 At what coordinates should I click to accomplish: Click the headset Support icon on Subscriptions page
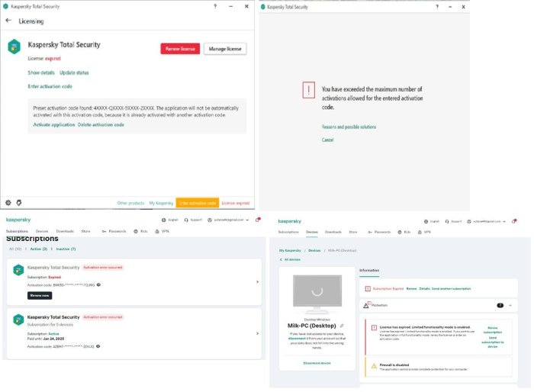(186, 220)
